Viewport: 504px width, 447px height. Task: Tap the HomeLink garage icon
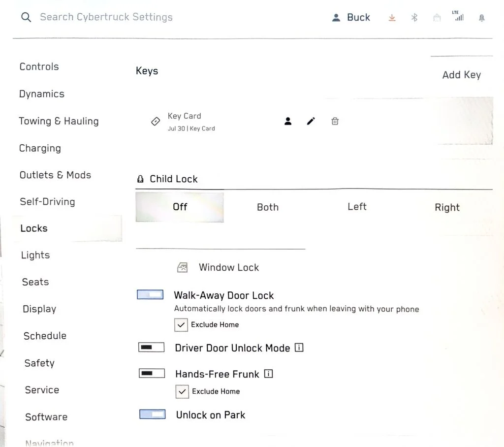[437, 18]
